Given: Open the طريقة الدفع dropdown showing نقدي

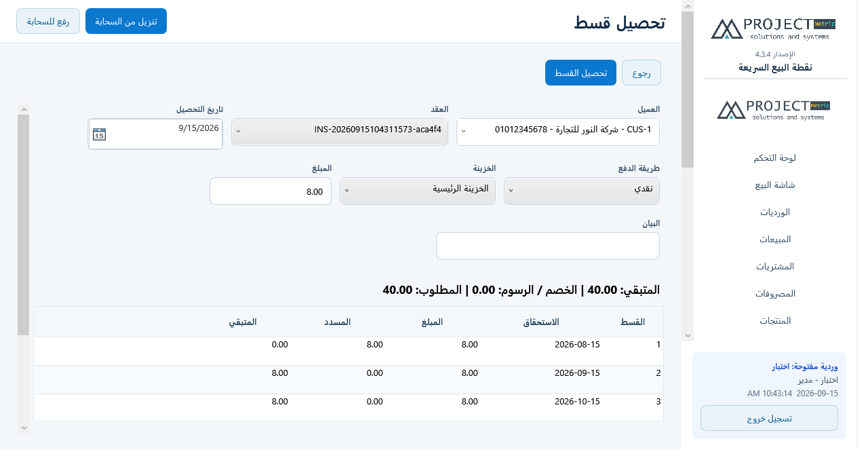Looking at the screenshot, I should [x=582, y=191].
